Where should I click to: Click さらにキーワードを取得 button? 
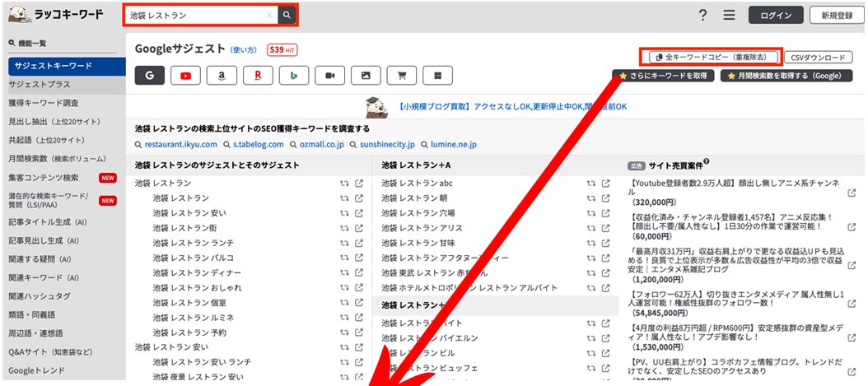pos(663,76)
